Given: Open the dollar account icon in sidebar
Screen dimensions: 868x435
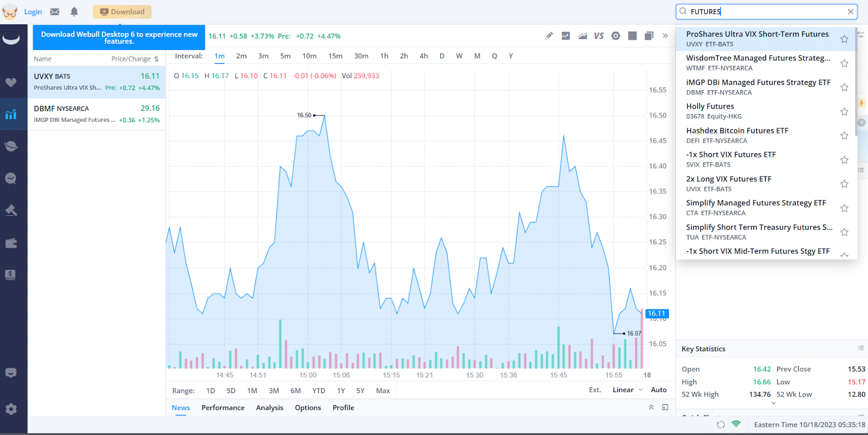Looking at the screenshot, I should pyautogui.click(x=10, y=275).
